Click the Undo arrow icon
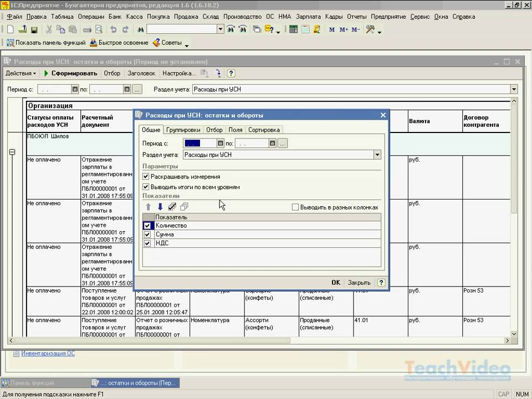Viewport: 532px width, 399px height. [x=113, y=29]
